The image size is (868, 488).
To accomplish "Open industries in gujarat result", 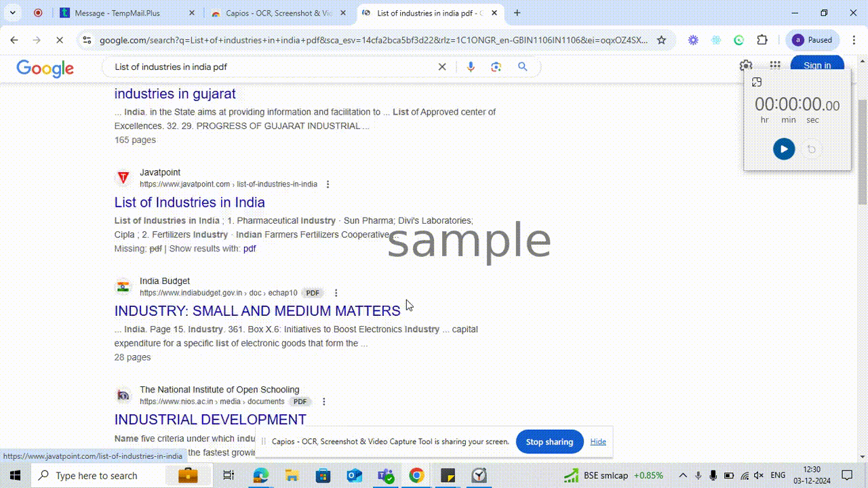I will click(x=175, y=94).
